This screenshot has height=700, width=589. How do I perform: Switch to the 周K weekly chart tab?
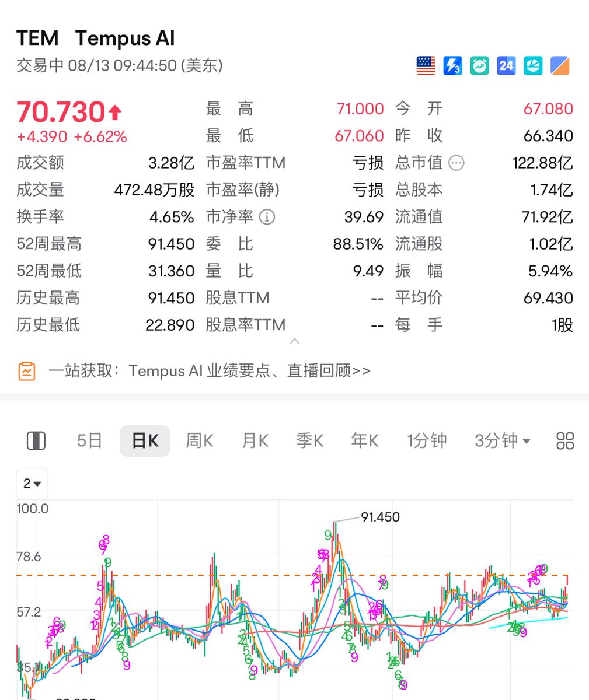(x=200, y=440)
